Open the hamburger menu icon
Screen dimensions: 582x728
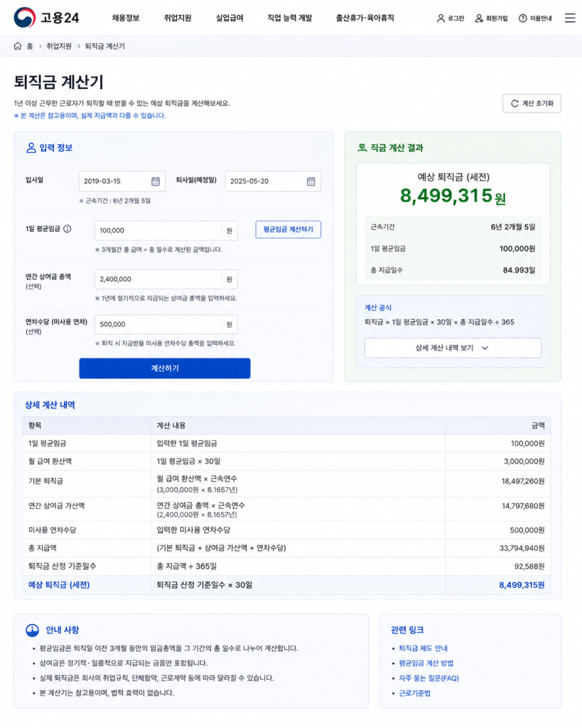click(x=570, y=18)
